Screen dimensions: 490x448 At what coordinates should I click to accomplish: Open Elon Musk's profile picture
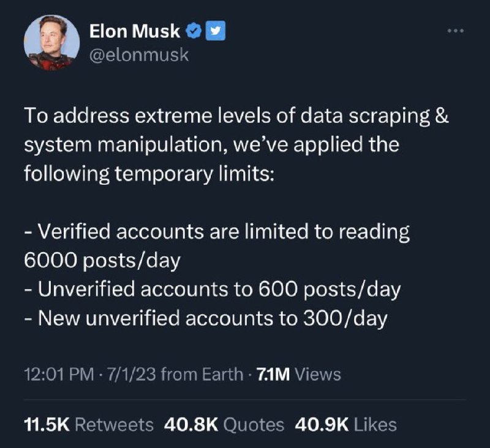coord(52,42)
